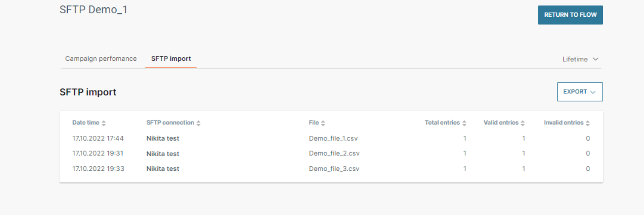Click the Lifetime chevron arrow

tap(595, 59)
